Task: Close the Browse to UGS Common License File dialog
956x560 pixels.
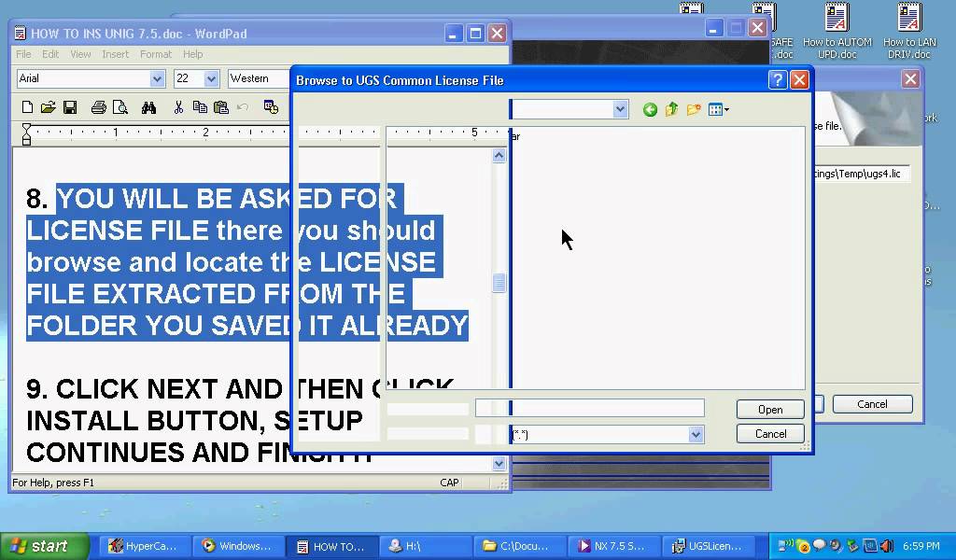Action: (x=799, y=80)
